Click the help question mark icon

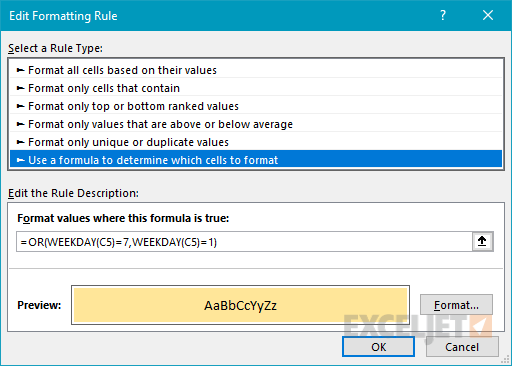(x=443, y=15)
